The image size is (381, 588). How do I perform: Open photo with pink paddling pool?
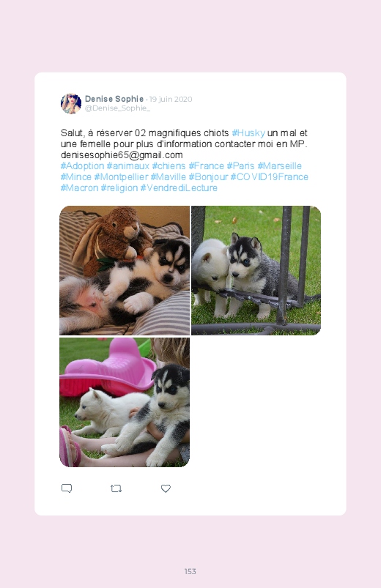pos(125,402)
